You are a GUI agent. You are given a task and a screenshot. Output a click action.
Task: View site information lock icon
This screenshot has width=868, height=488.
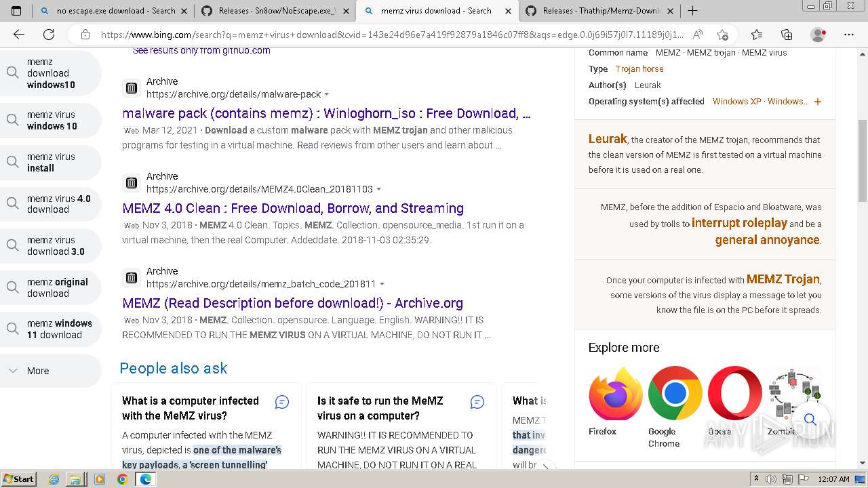[85, 35]
